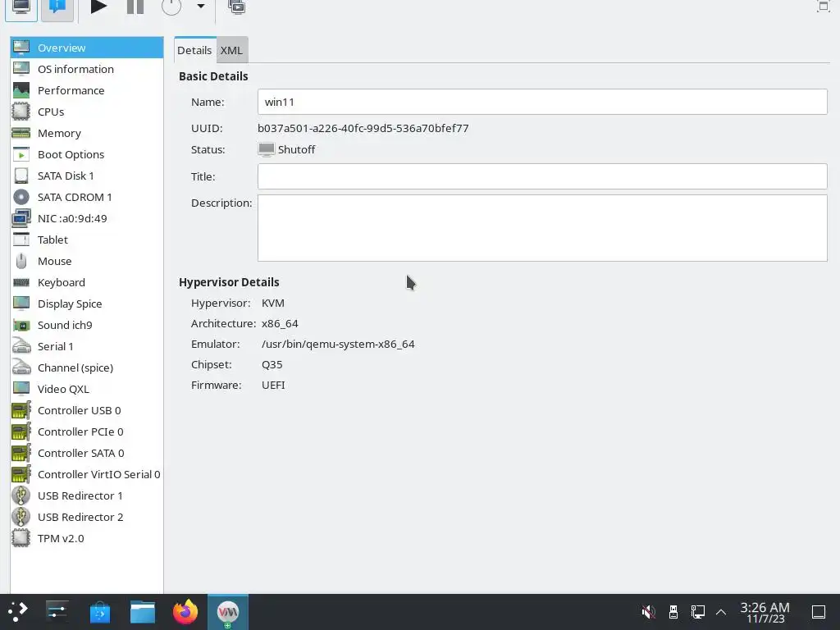The height and width of the screenshot is (630, 840).
Task: Select NIC :a0:9d:49 network device
Action: tap(87, 218)
